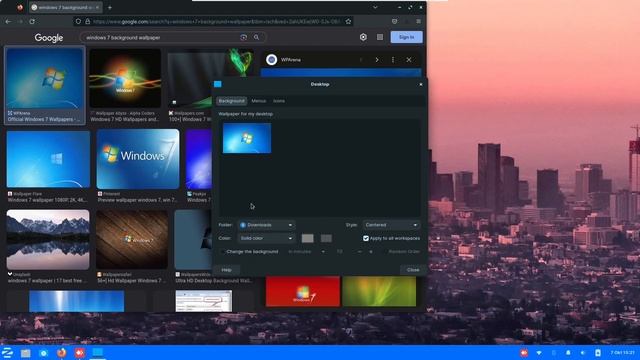Click Help in Desktop dialog
The width and height of the screenshot is (640, 360).
tap(227, 270)
